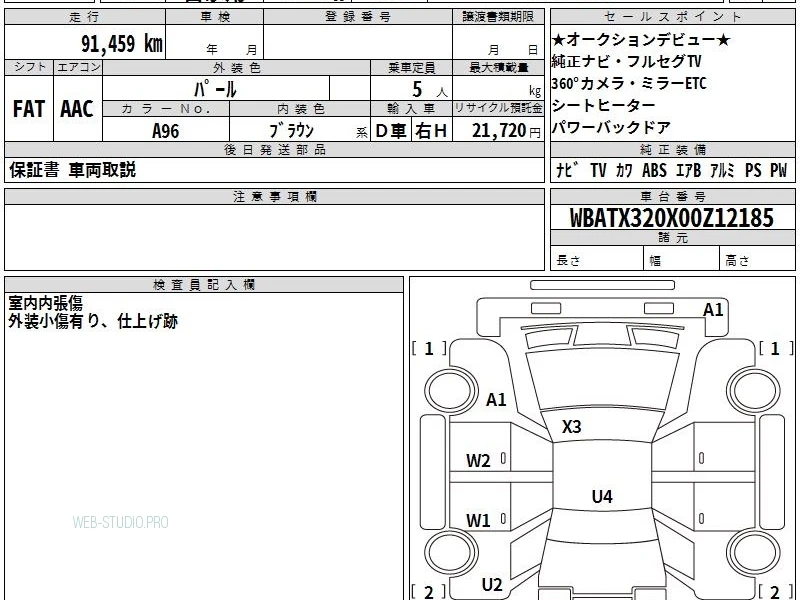Image resolution: width=800 pixels, height=600 pixels.
Task: Click the 諸元 header
Action: coord(672,237)
